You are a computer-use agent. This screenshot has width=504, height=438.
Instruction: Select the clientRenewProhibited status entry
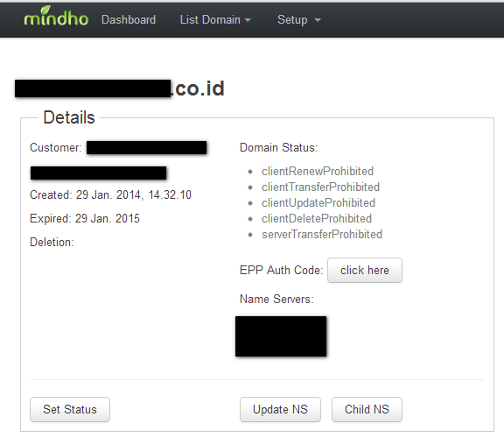[318, 171]
